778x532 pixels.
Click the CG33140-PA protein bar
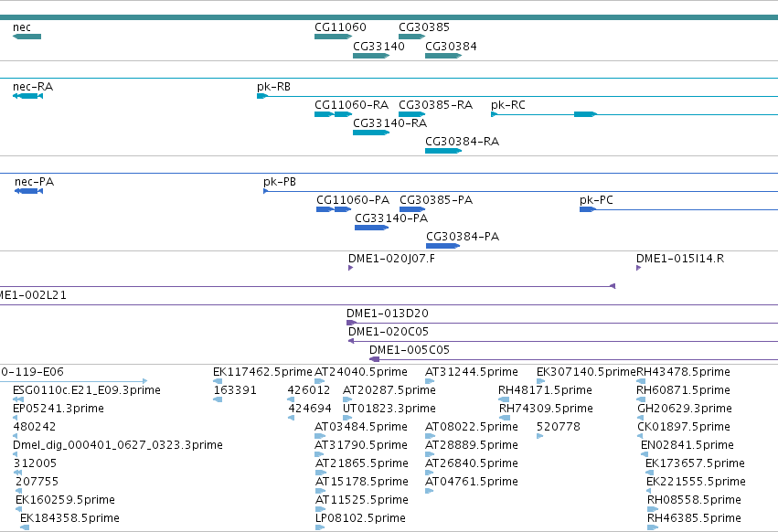pyautogui.click(x=372, y=228)
